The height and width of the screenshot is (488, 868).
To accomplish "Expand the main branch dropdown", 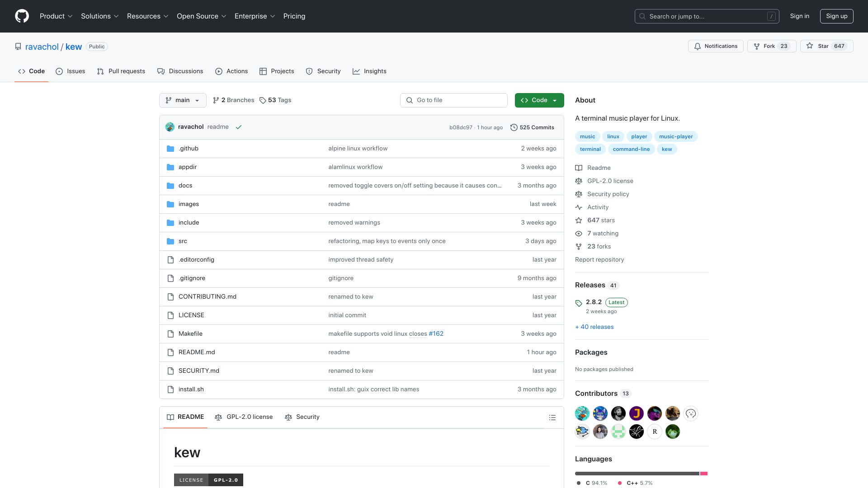I will pos(183,100).
